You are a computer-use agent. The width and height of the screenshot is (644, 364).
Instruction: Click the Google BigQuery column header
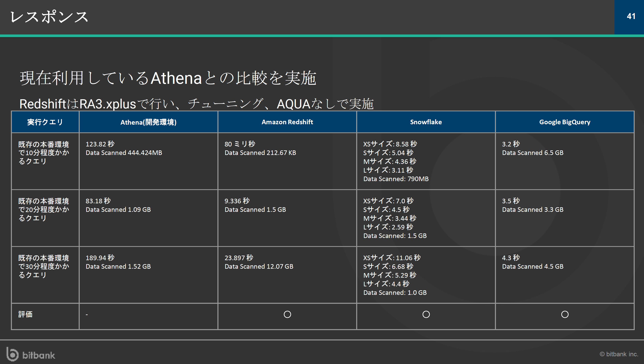click(565, 122)
